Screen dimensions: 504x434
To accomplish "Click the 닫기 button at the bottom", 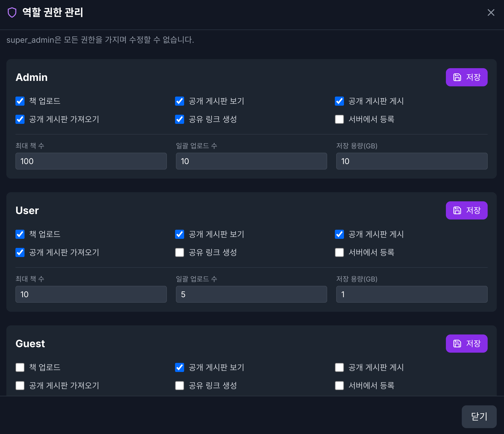I will (x=479, y=417).
